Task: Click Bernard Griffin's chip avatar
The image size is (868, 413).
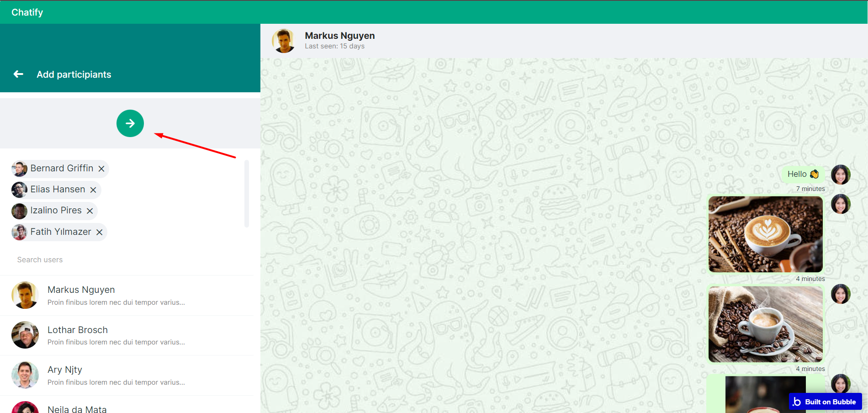Action: (x=19, y=169)
